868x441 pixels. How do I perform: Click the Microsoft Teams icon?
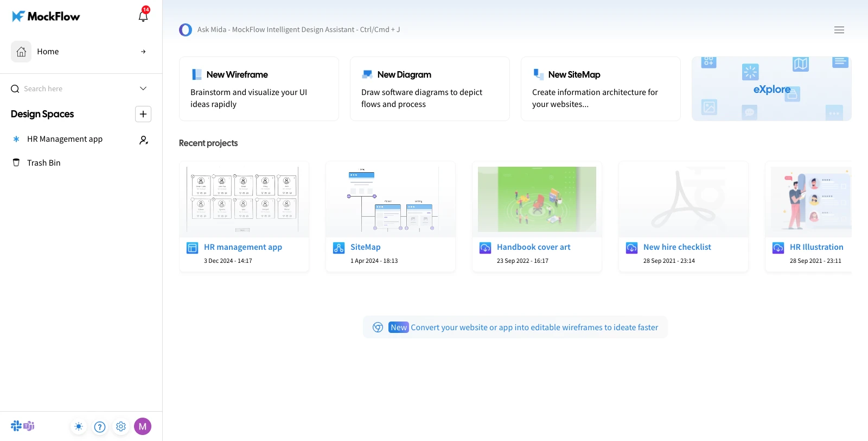click(29, 426)
